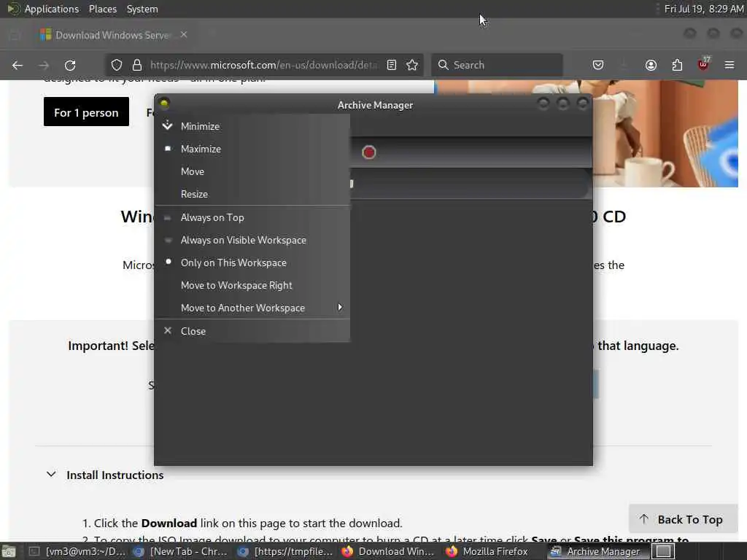Click the Back To Top button
The height and width of the screenshot is (560, 747).
coord(683,519)
